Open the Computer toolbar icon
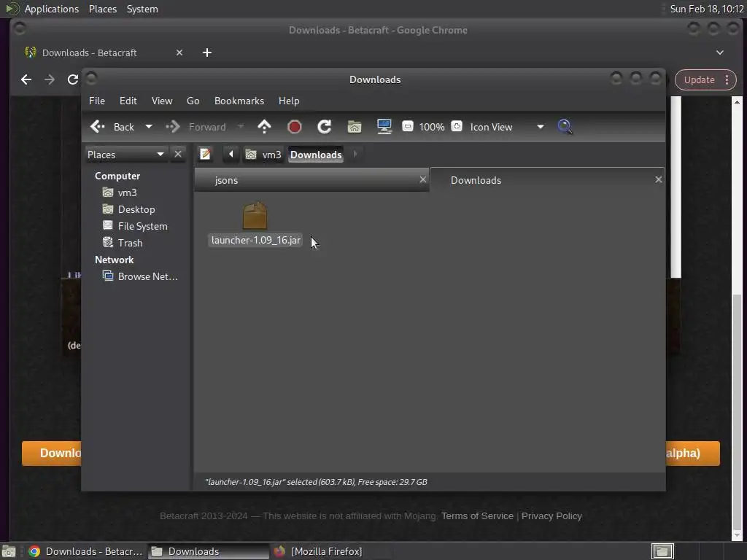 tap(384, 127)
